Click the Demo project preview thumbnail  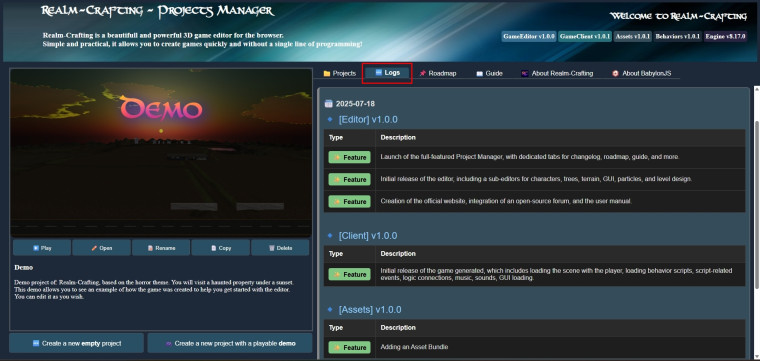[x=161, y=153]
